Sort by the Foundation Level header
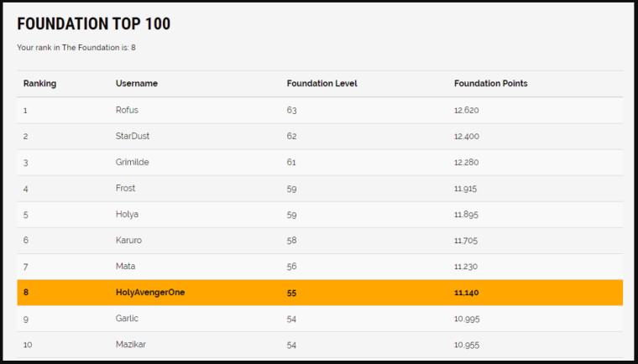This screenshot has height=364, width=638. coord(322,84)
